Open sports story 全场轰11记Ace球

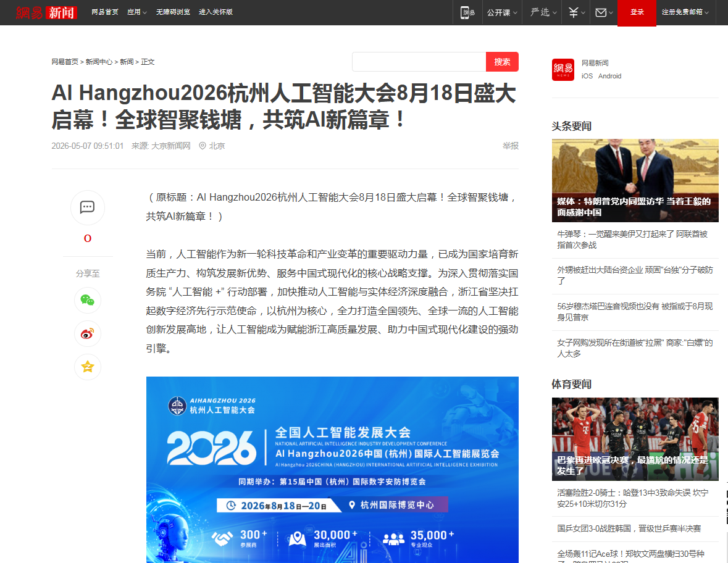click(631, 556)
